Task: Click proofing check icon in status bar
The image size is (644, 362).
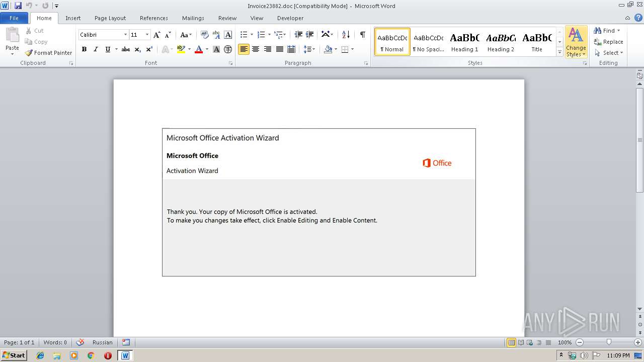Action: tap(80, 342)
